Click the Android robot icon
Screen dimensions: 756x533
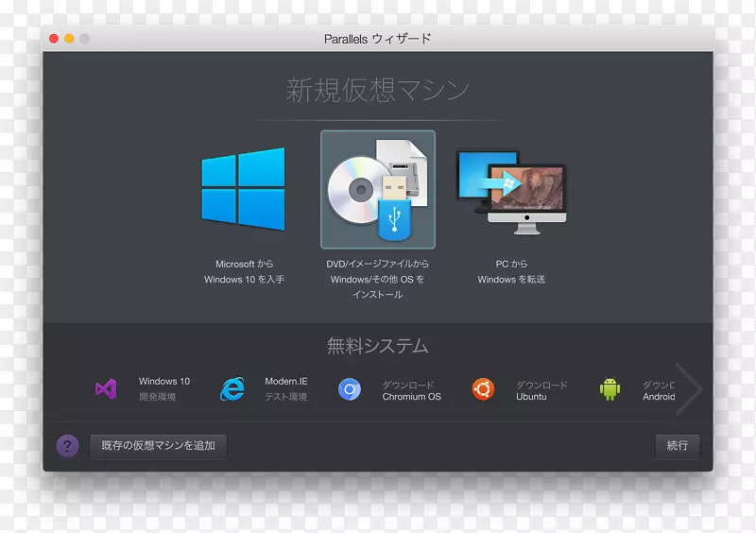click(x=610, y=388)
